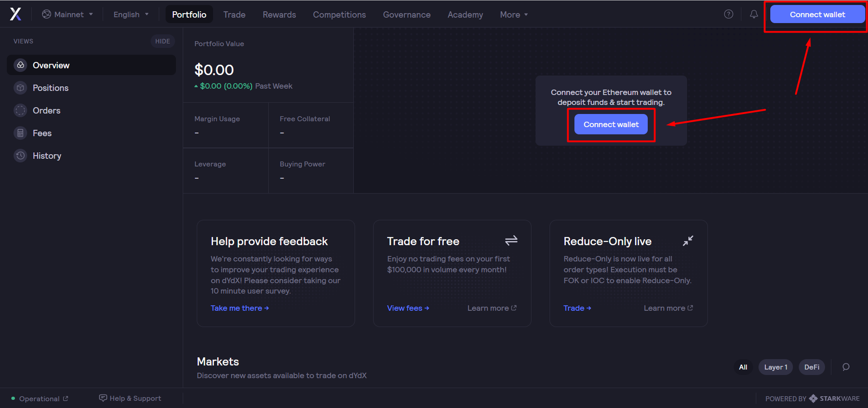
Task: Select the Portfolio tab
Action: click(x=189, y=14)
